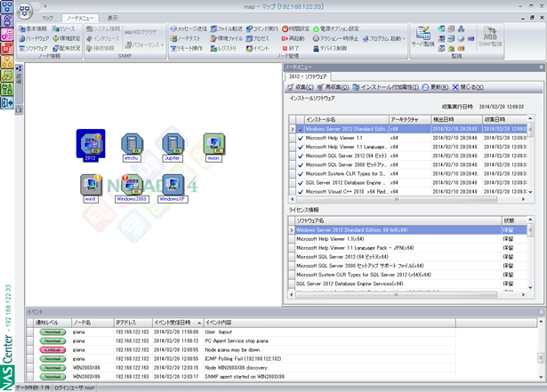Select the moon node on map
This screenshot has width=547, height=392.
[213, 147]
